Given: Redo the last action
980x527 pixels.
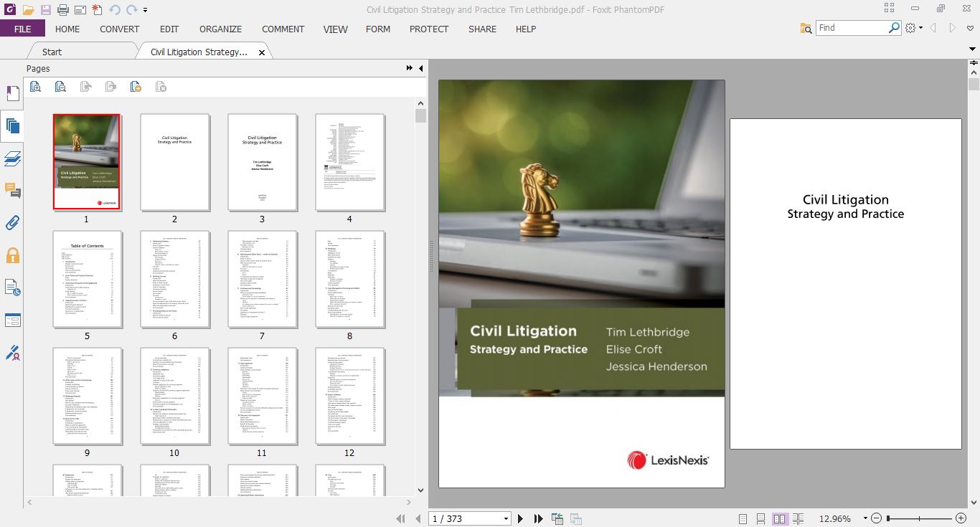Looking at the screenshot, I should coord(131,10).
